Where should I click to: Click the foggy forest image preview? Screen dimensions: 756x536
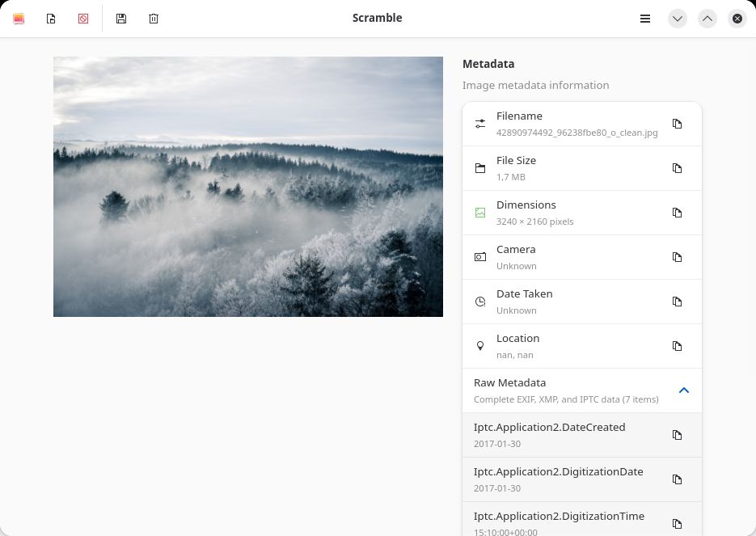click(247, 187)
